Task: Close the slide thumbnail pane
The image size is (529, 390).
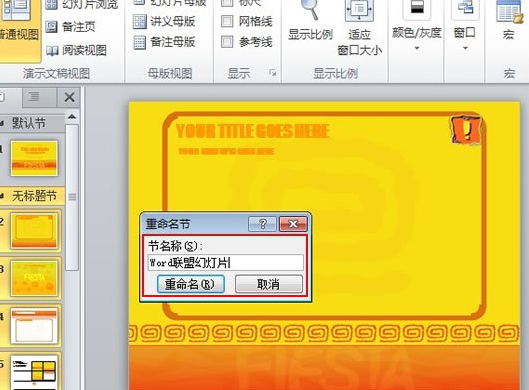Action: (x=69, y=97)
